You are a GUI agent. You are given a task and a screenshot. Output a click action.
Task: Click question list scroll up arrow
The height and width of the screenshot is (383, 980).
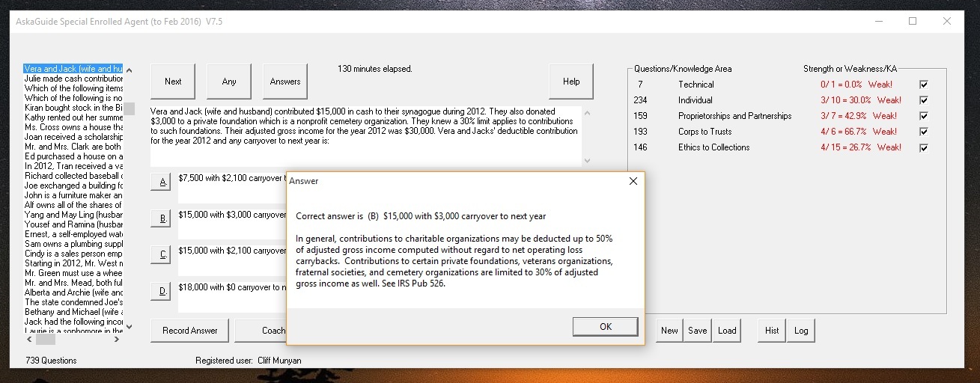(129, 70)
